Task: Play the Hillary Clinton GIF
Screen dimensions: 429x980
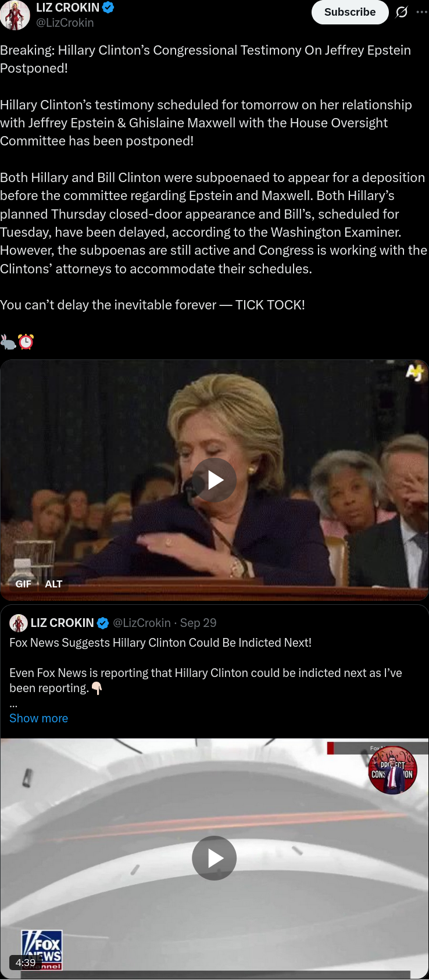Action: [214, 480]
